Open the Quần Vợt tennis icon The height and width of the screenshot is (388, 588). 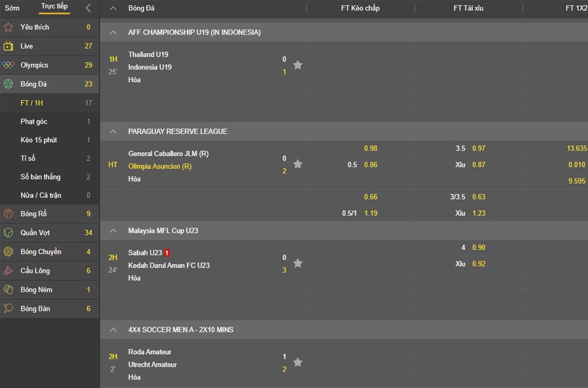coord(9,233)
